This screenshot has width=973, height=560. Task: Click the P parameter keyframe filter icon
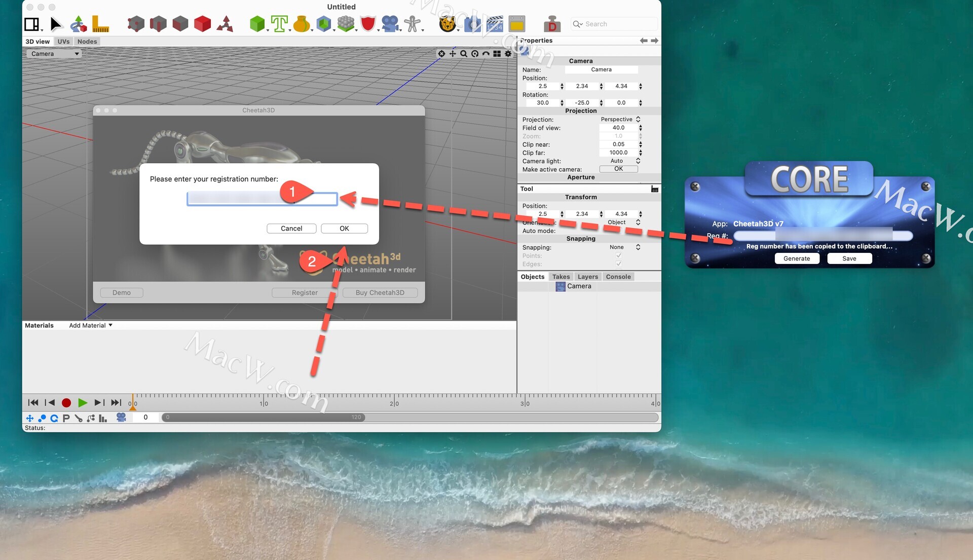point(66,418)
